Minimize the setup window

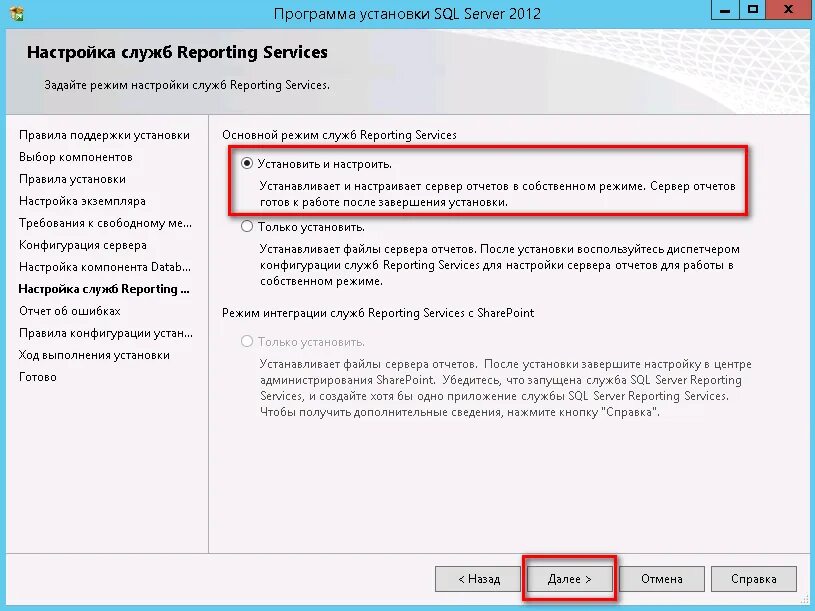pyautogui.click(x=725, y=10)
